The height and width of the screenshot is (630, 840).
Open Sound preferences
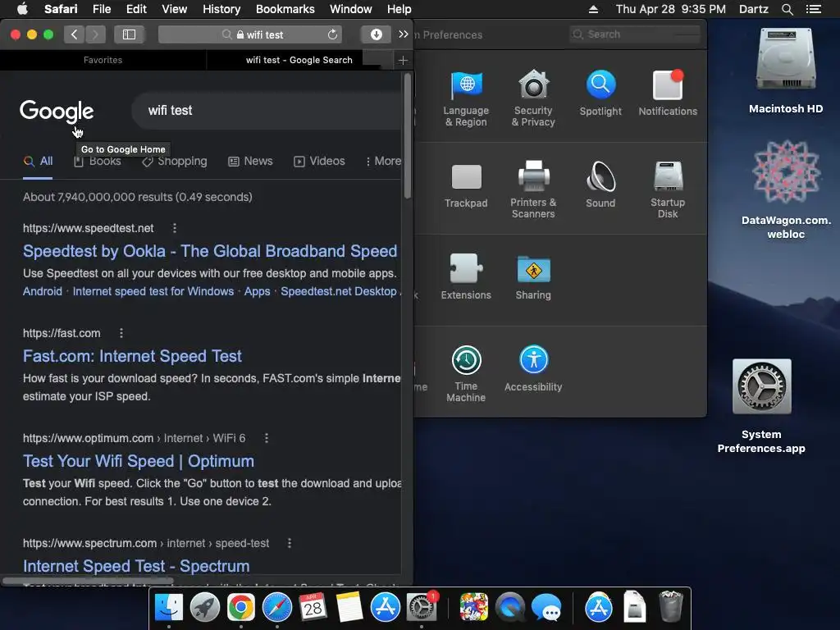point(600,185)
